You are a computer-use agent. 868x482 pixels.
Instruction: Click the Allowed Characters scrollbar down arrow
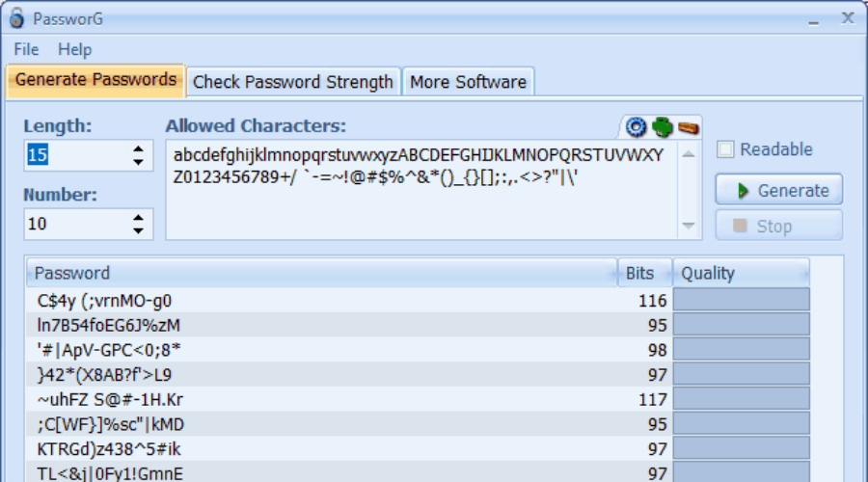(688, 226)
